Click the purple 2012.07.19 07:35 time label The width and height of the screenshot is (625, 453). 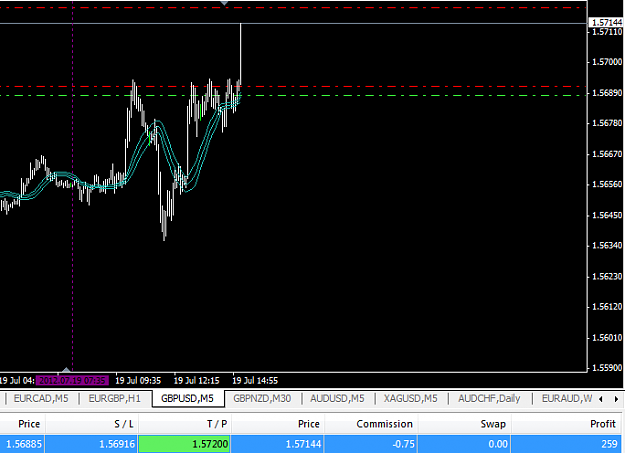(x=72, y=380)
